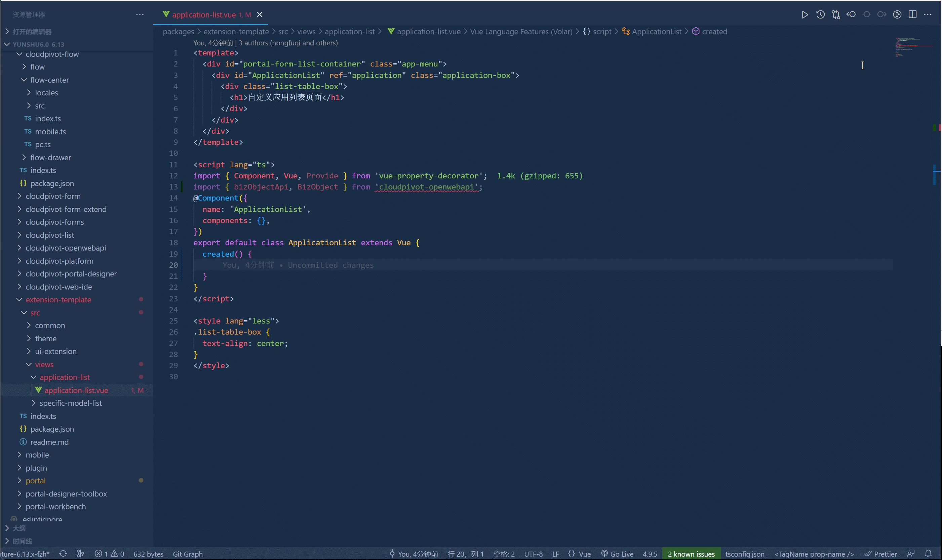Click the minimap code overview
Image resolution: width=942 pixels, height=560 pixels.
(914, 47)
